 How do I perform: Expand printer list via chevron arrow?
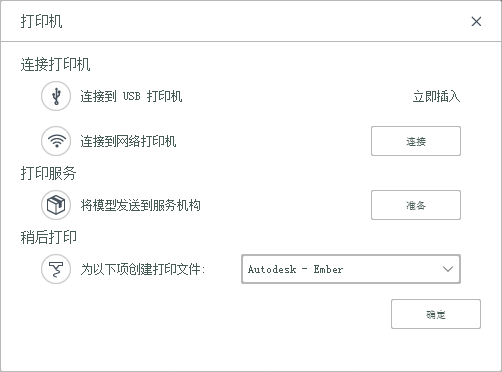click(x=448, y=269)
